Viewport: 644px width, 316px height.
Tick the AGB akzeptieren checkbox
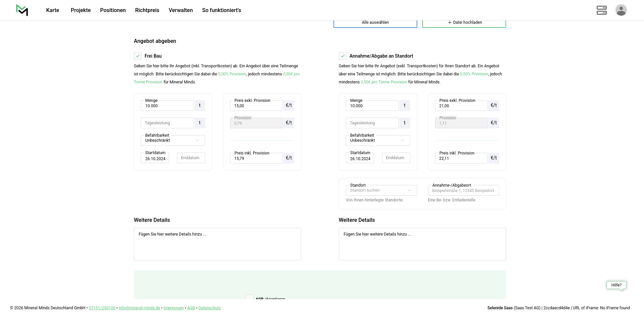point(249,297)
